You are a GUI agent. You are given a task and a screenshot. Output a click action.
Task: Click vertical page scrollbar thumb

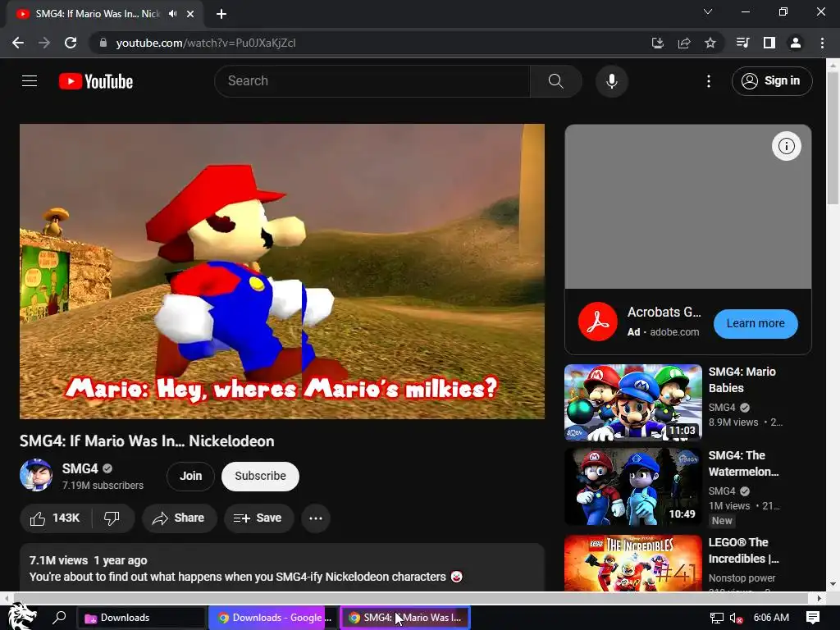coord(833,137)
